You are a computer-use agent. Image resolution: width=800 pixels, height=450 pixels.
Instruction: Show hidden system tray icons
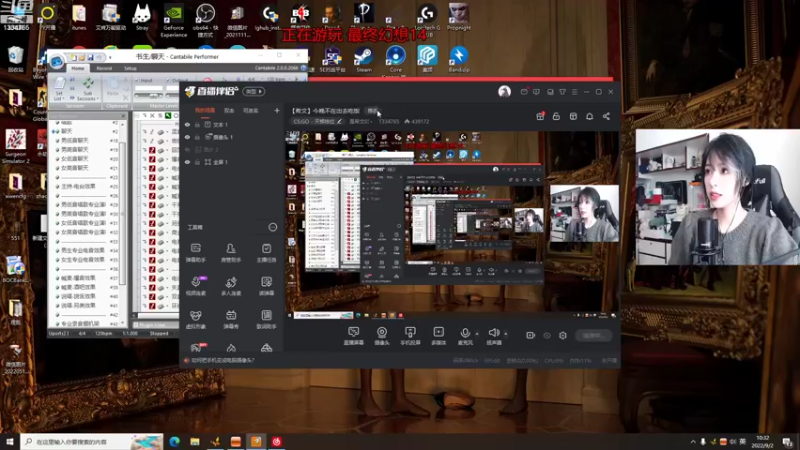click(x=693, y=442)
